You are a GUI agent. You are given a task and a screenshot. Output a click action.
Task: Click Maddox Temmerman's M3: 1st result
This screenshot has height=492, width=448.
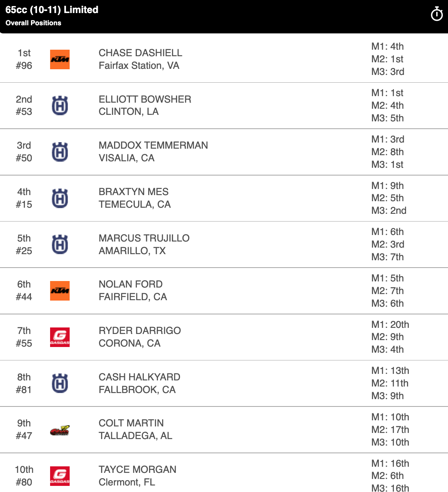point(387,165)
